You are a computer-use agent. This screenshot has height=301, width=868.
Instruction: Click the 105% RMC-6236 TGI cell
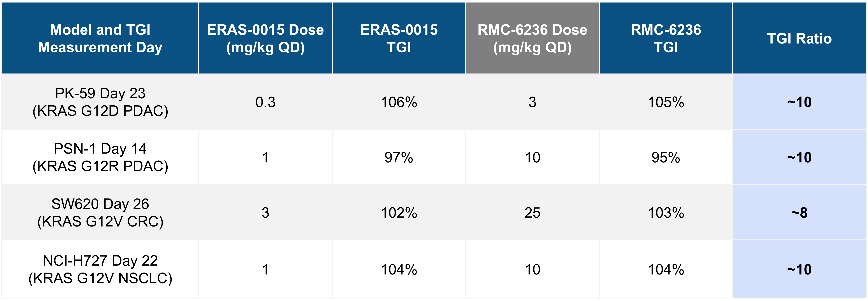666,102
